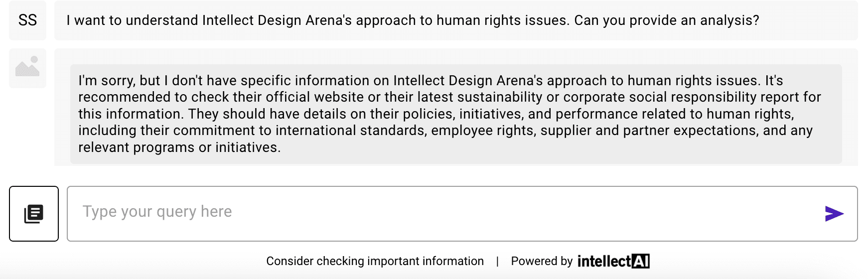This screenshot has width=868, height=279.
Task: Open the stacked documents library icon
Action: [34, 214]
